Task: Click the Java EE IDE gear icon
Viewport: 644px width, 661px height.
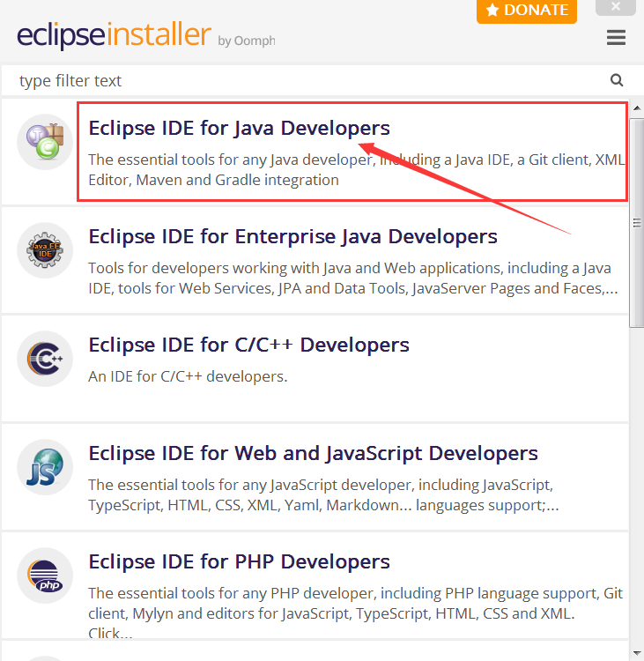Action: tap(45, 250)
